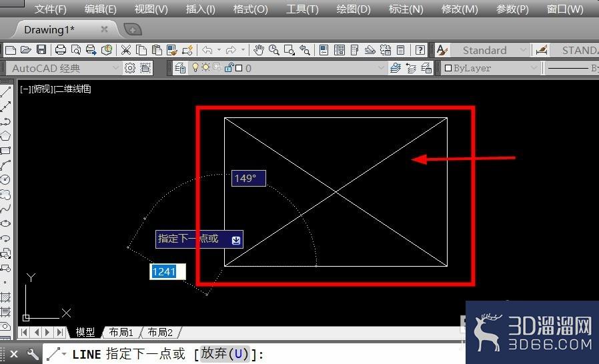This screenshot has height=364, width=599.
Task: Select the Match Properties brush icon
Action: pos(172,50)
